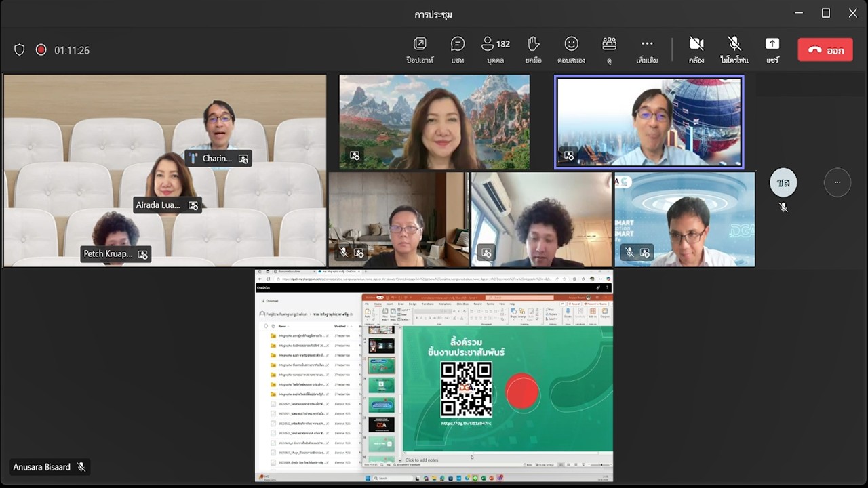Unmute the microphone (ไมโครโฟน)

pos(734,50)
